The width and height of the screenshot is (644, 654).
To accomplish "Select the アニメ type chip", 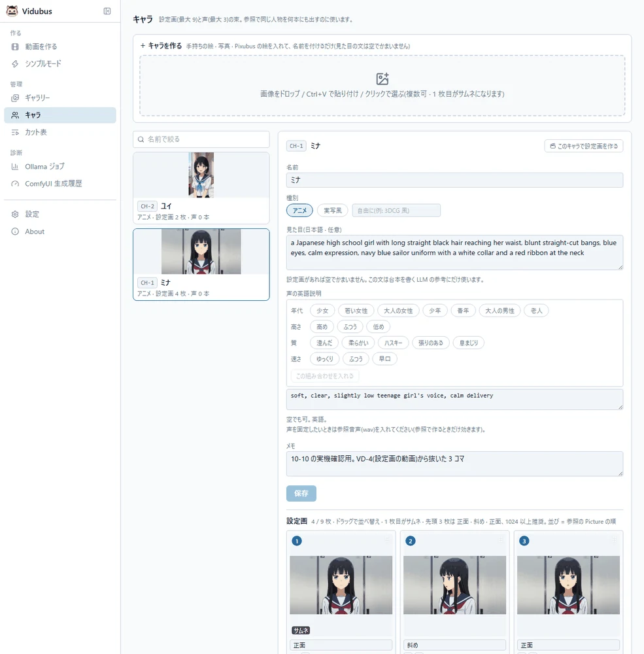I will tap(299, 211).
